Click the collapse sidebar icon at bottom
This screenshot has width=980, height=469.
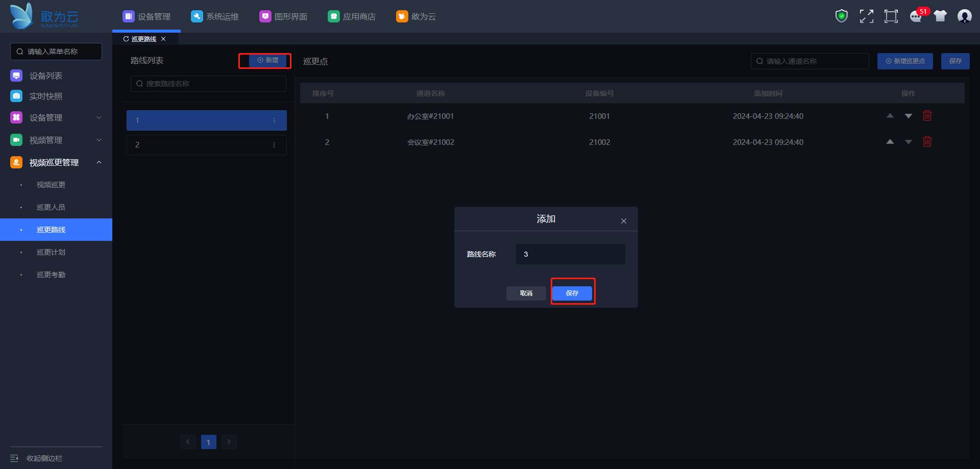(x=14, y=458)
